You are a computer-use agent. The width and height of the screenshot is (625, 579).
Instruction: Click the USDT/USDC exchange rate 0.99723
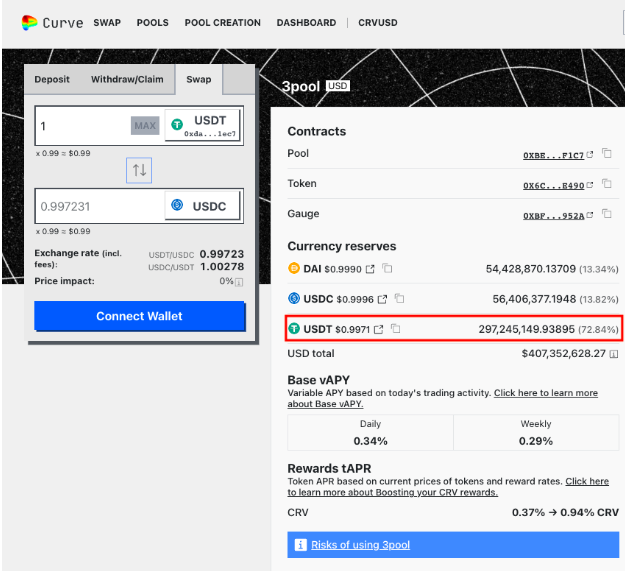click(222, 254)
